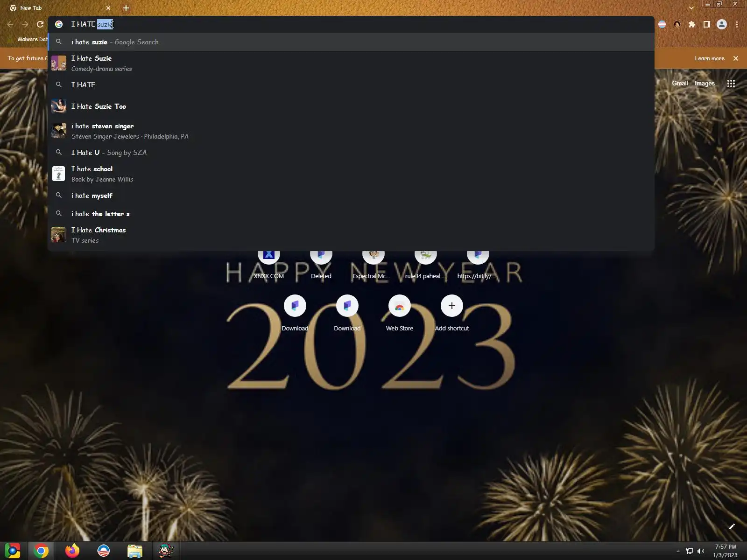This screenshot has width=747, height=560.
Task: Open the second Download shortcut tile
Action: point(347,314)
